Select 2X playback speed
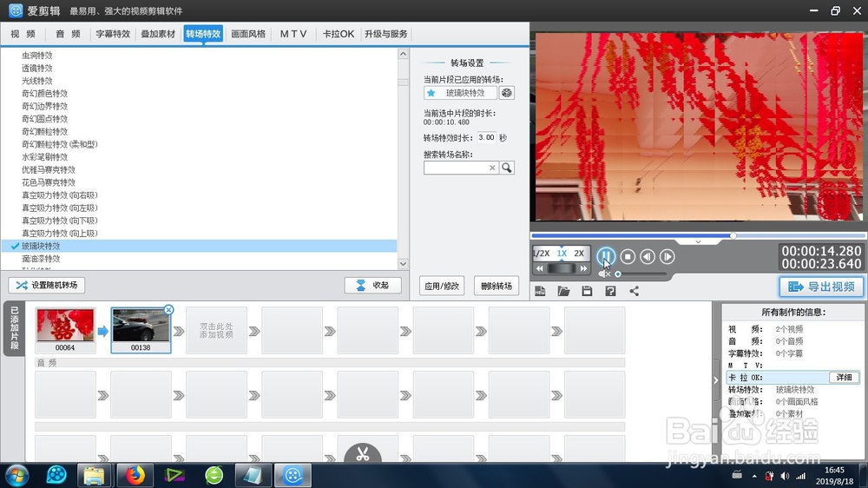The height and width of the screenshot is (488, 868). pos(579,254)
